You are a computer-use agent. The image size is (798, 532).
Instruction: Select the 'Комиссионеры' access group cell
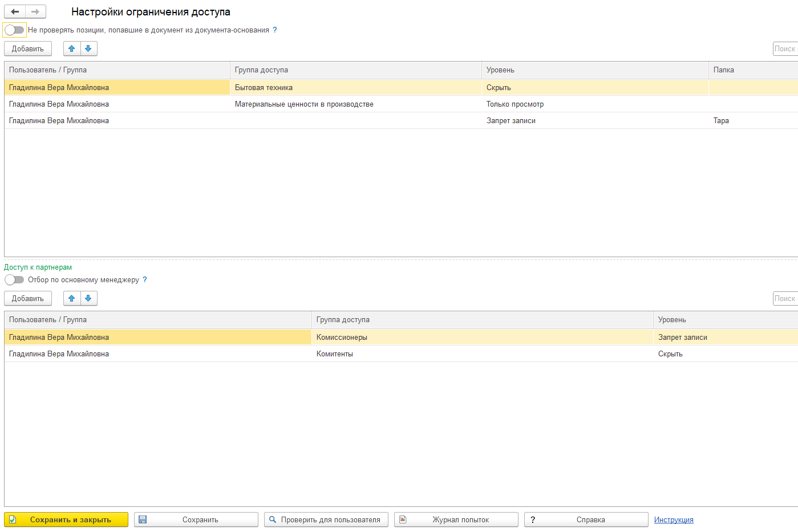(x=483, y=337)
